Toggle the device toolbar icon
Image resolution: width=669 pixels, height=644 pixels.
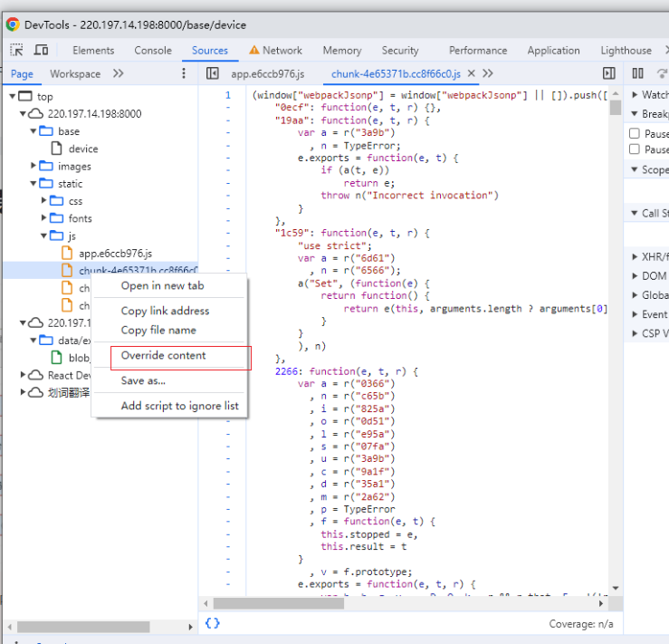click(x=41, y=51)
